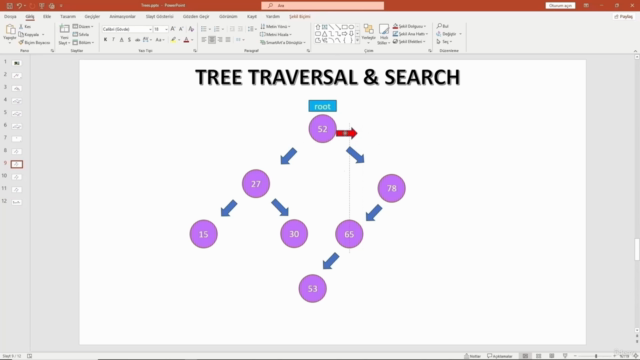This screenshot has height=360, width=640.
Task: Pick the font color red swatch
Action: (x=186, y=40)
